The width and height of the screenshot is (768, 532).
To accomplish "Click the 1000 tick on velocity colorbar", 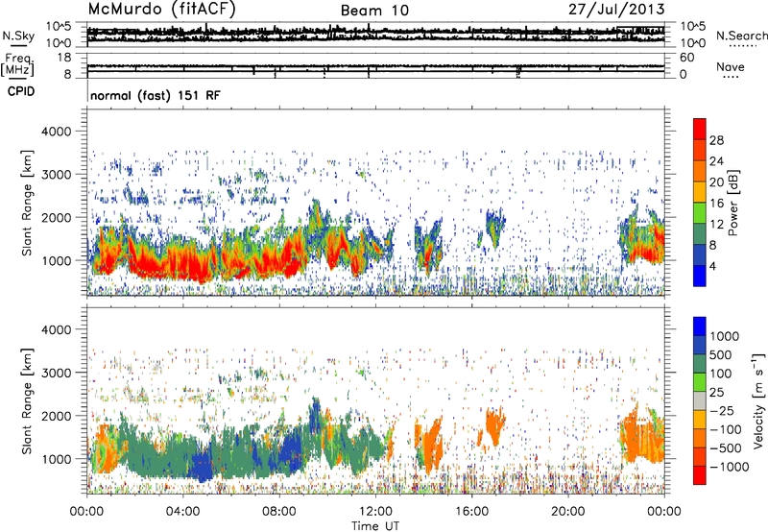I will [x=724, y=336].
